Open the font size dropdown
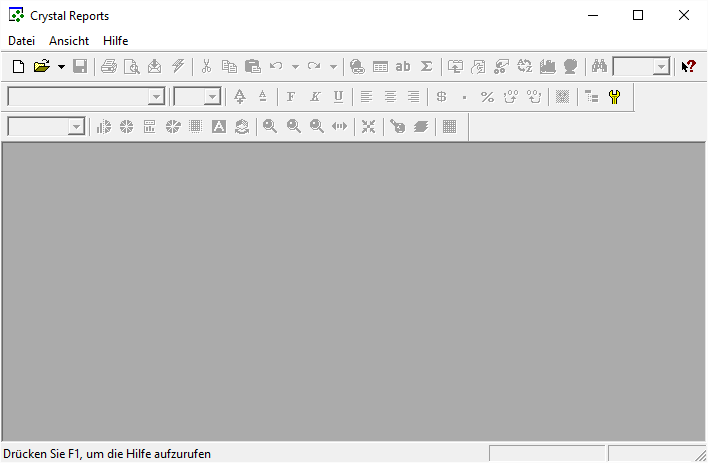The width and height of the screenshot is (708, 463). click(x=212, y=97)
